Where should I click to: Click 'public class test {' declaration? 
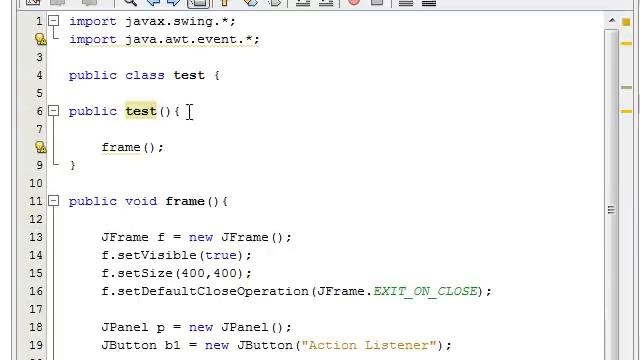pos(144,76)
